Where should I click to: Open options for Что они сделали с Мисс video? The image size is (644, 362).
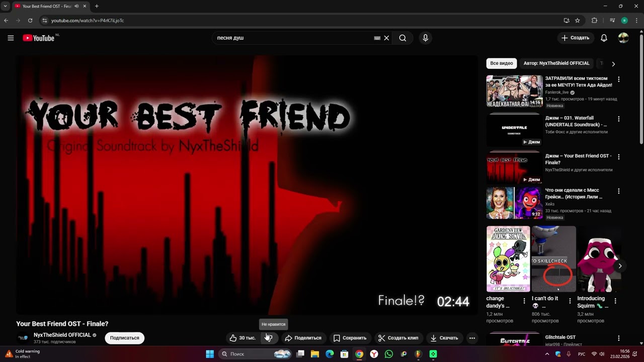click(x=619, y=191)
